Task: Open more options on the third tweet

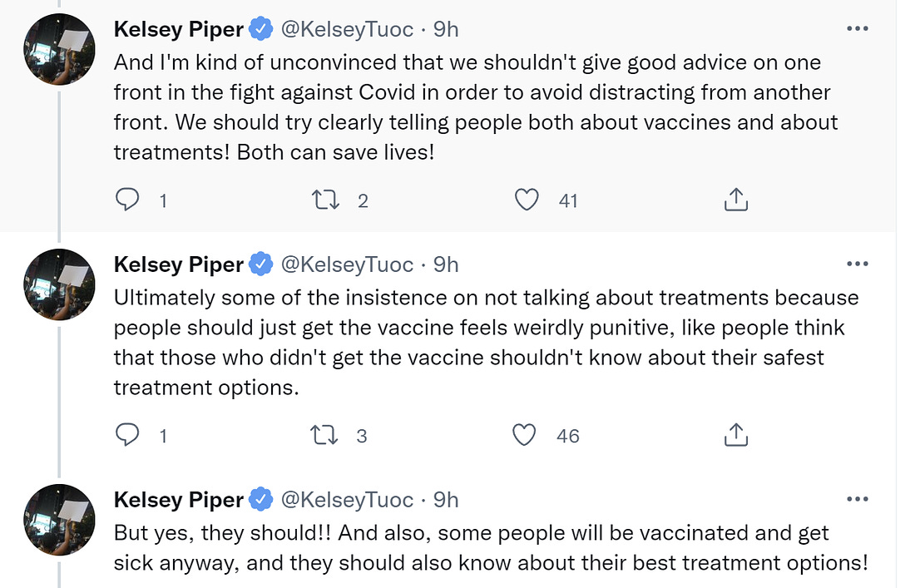Action: 857,500
